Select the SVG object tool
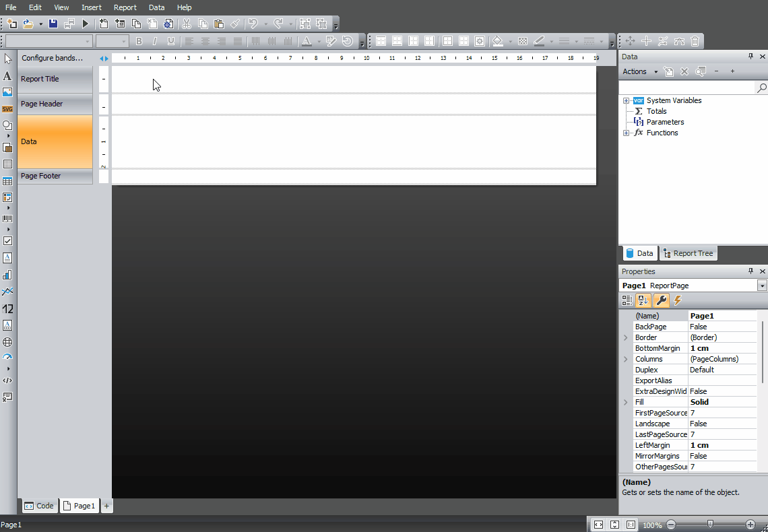Screen dimensions: 768x532 point(7,108)
